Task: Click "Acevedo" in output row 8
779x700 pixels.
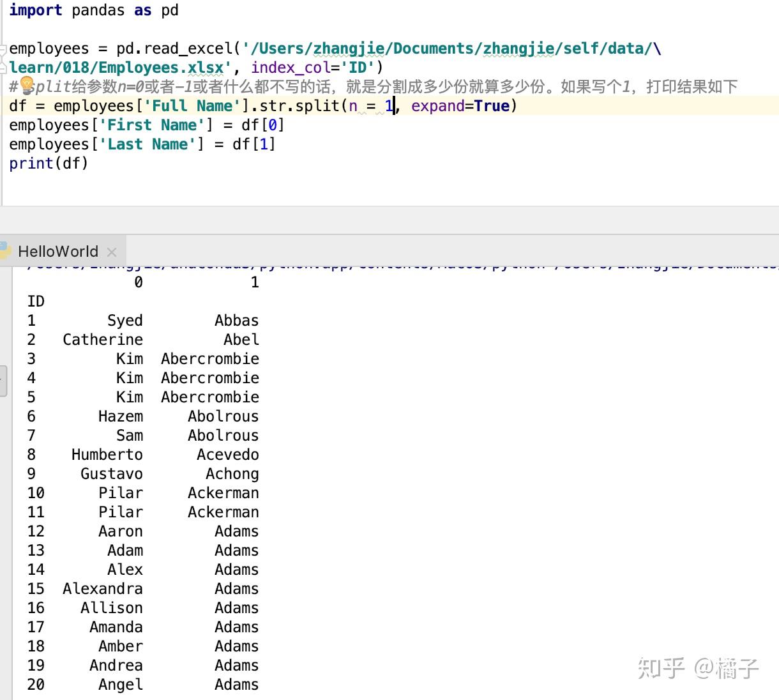Action: 228,455
